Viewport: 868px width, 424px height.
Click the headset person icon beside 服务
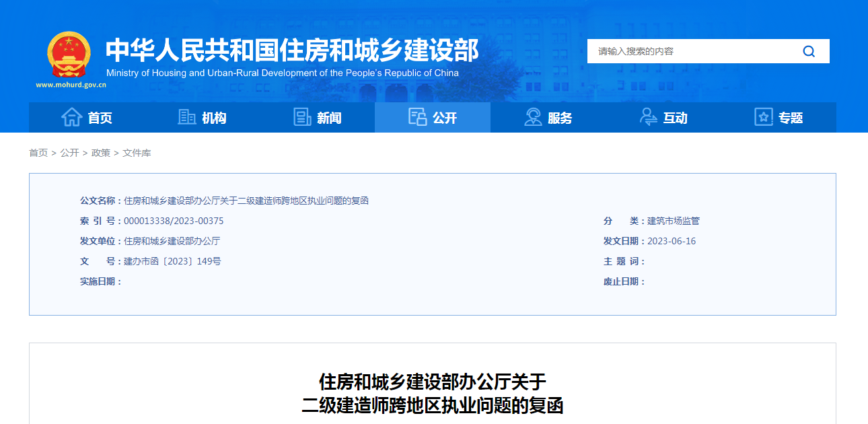tap(533, 117)
